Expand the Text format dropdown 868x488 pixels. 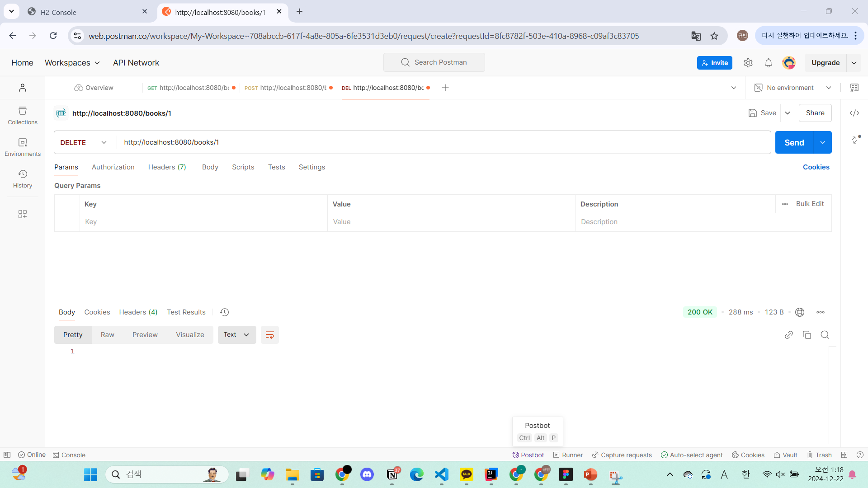pos(236,335)
